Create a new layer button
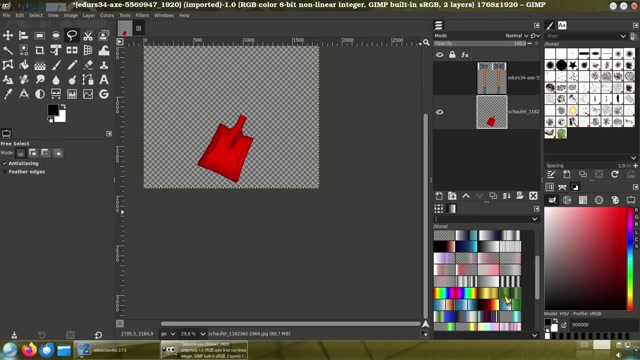This screenshot has width=640, height=360. pyautogui.click(x=439, y=196)
